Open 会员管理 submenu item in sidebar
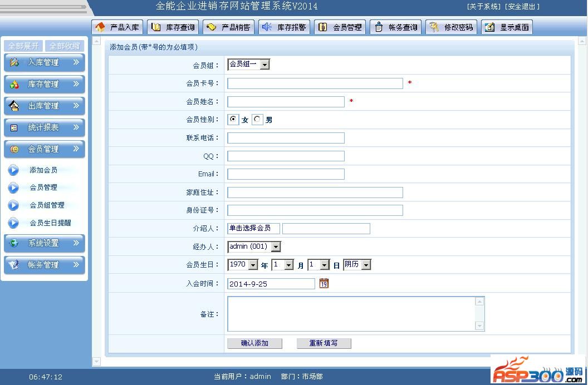Image resolution: width=588 pixels, height=385 pixels. point(43,187)
